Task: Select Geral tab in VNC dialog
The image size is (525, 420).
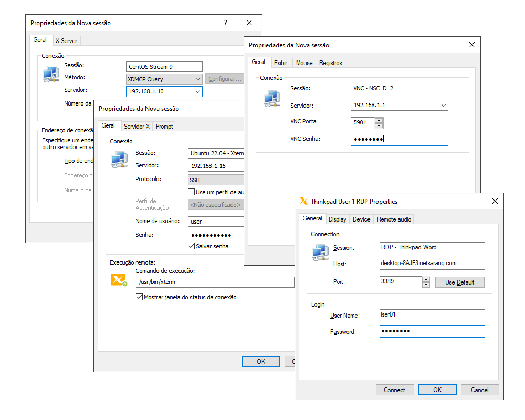Action: pos(258,62)
